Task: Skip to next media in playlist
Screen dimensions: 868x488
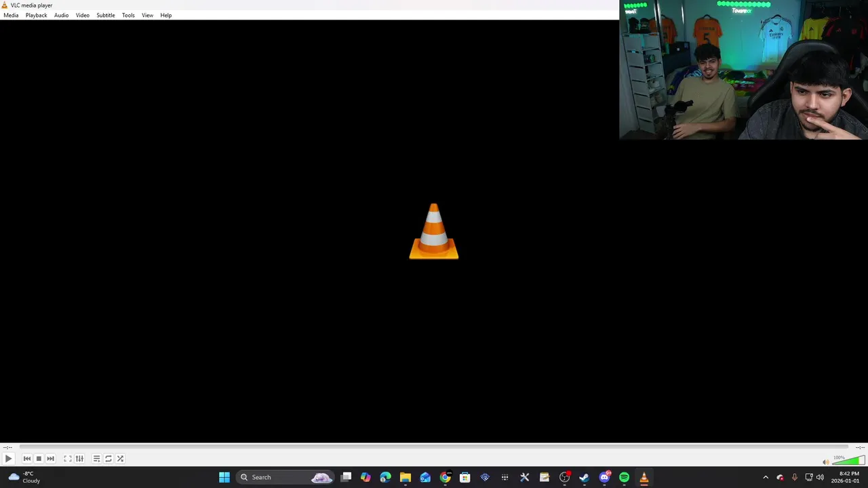Action: [50, 459]
